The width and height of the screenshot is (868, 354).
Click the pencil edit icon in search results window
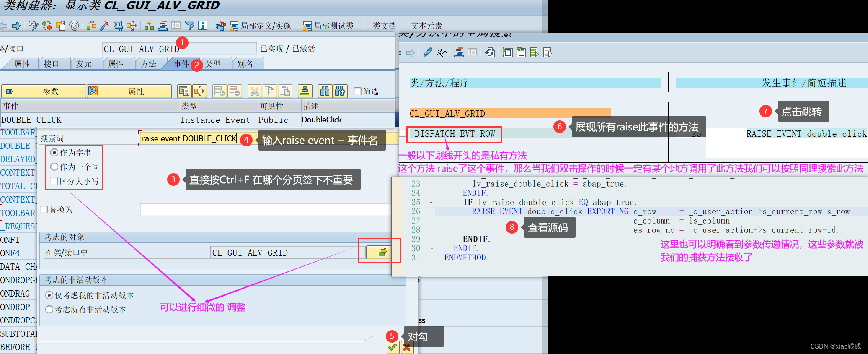(428, 52)
